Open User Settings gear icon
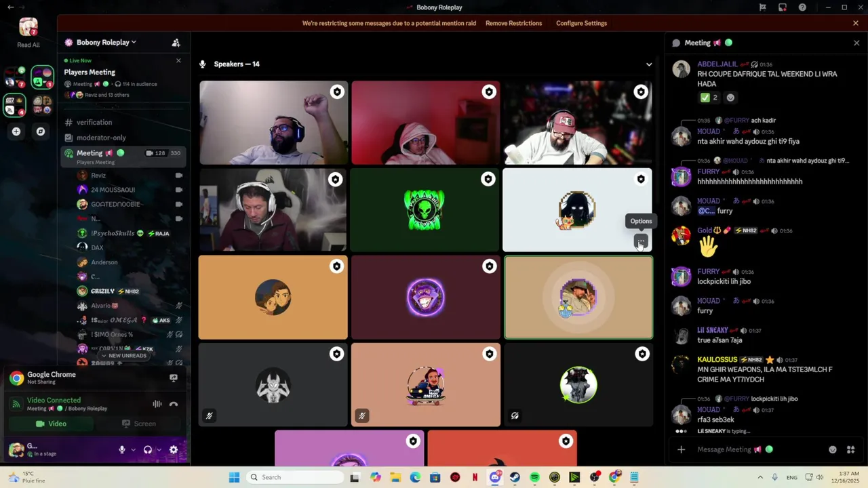The height and width of the screenshot is (488, 868). [x=174, y=449]
